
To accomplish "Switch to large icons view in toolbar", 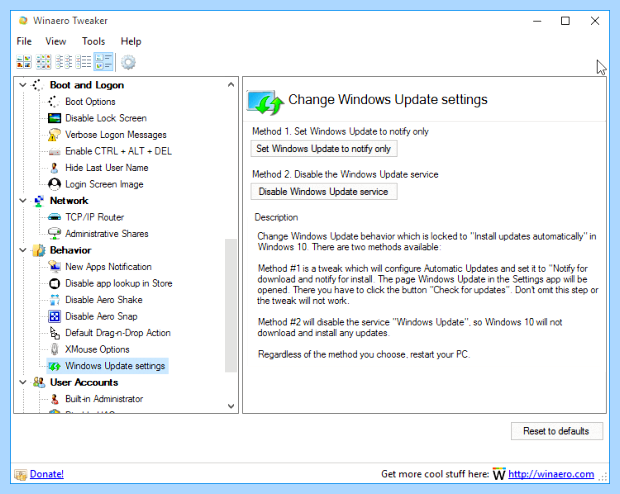I will pyautogui.click(x=24, y=62).
